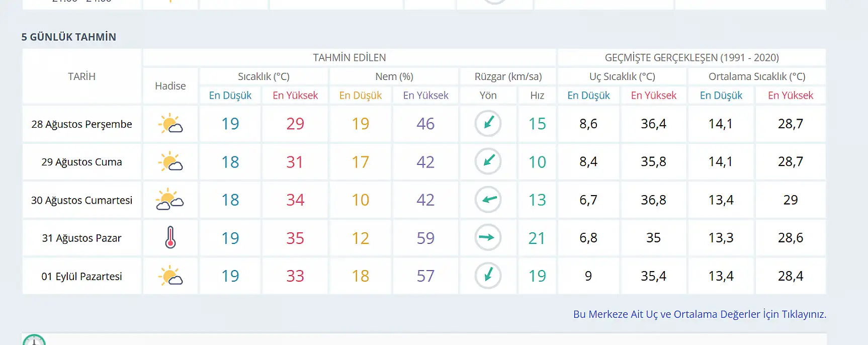The image size is (868, 345).
Task: Click the Hadise column header
Action: pos(170,86)
